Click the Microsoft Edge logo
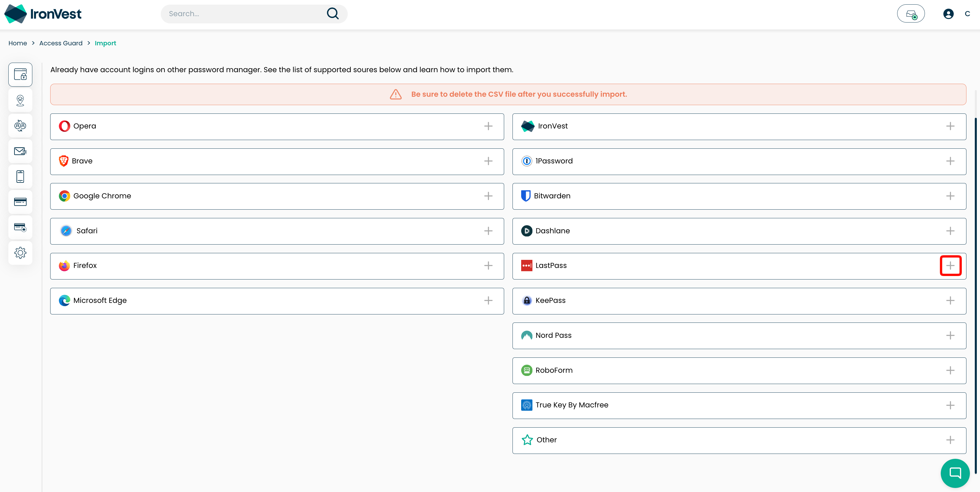 64,301
